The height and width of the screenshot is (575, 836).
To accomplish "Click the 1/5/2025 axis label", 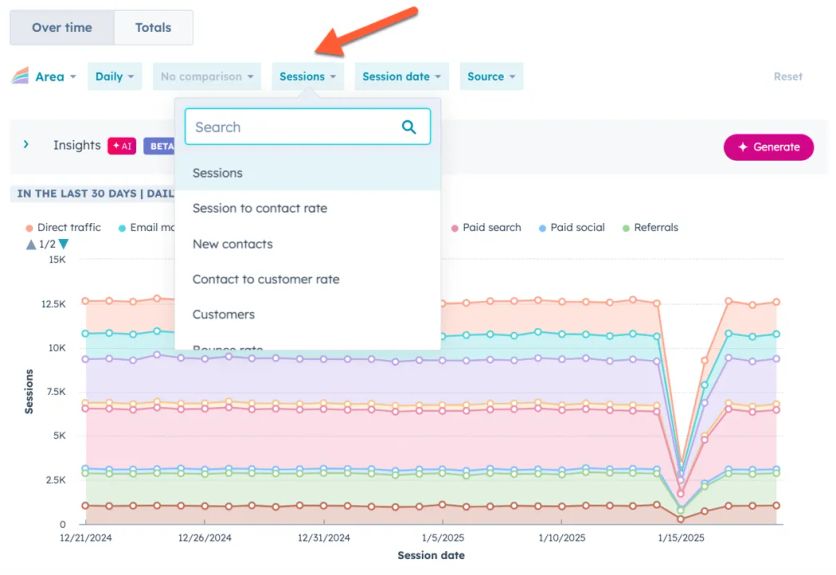I will point(443,538).
